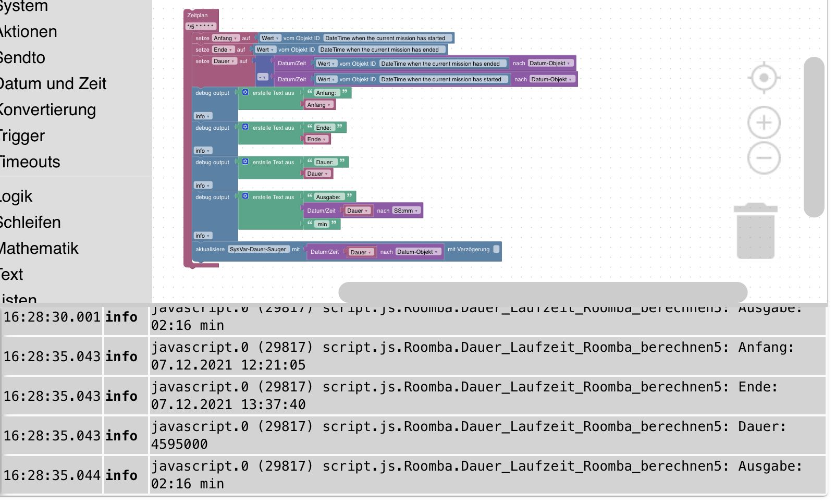Open the Schleifen toolbox category

(x=30, y=223)
